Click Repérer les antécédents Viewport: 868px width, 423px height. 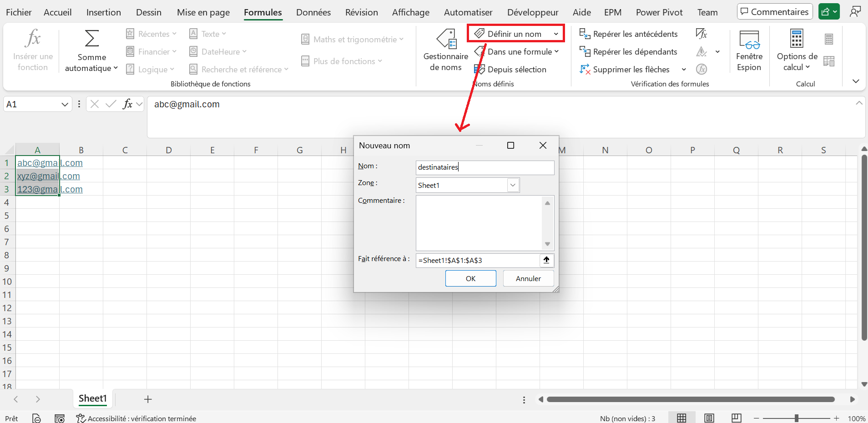(628, 34)
